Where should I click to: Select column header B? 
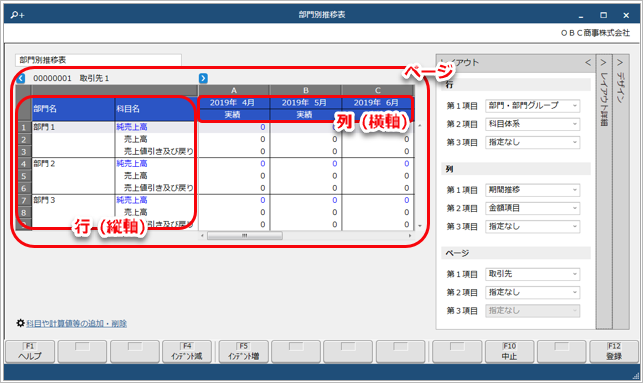click(x=306, y=90)
